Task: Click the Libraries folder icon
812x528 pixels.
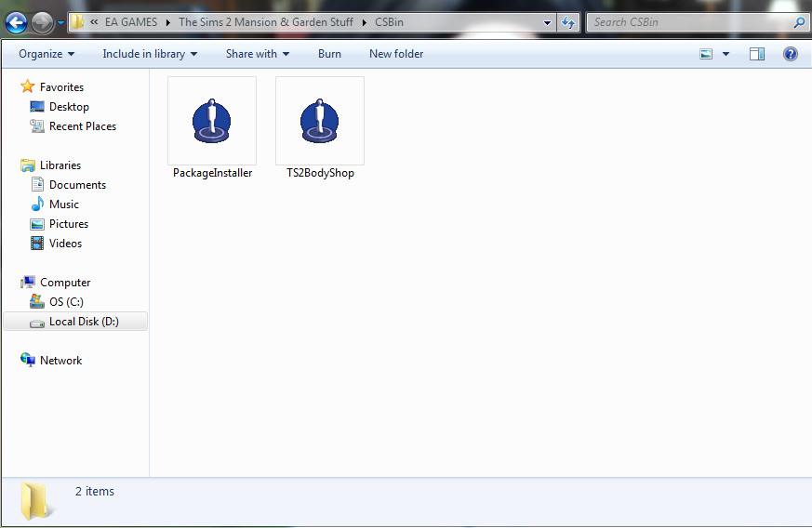Action: (x=28, y=165)
